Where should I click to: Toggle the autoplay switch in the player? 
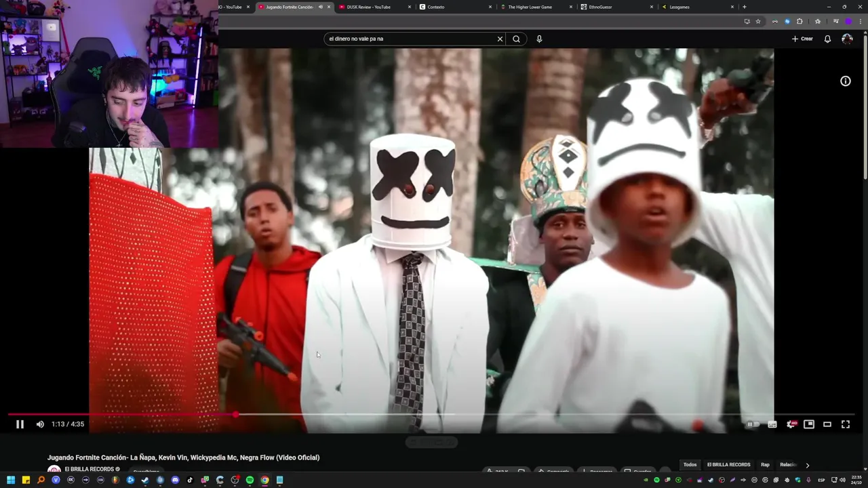[x=753, y=424]
